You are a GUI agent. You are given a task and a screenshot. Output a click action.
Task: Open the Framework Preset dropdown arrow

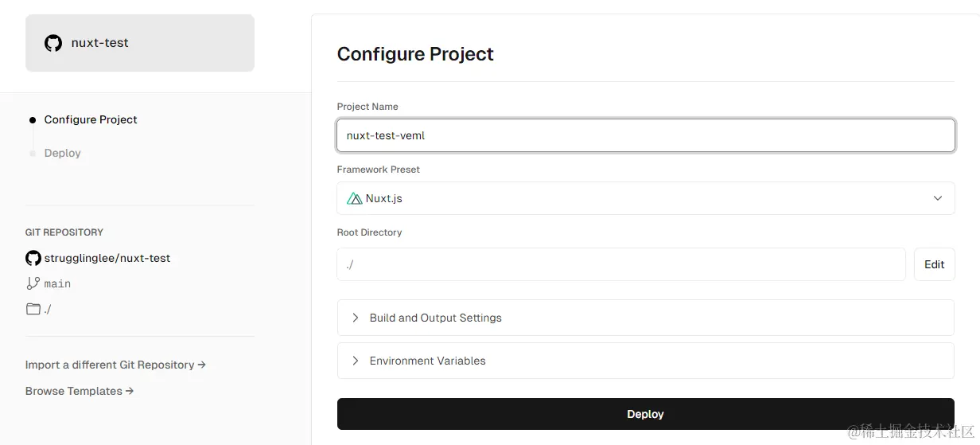937,198
